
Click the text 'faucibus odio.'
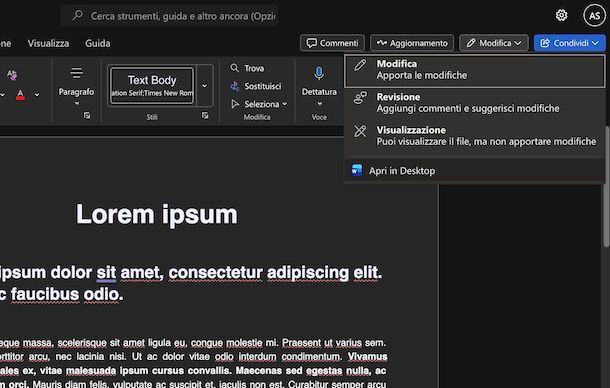(x=67, y=294)
